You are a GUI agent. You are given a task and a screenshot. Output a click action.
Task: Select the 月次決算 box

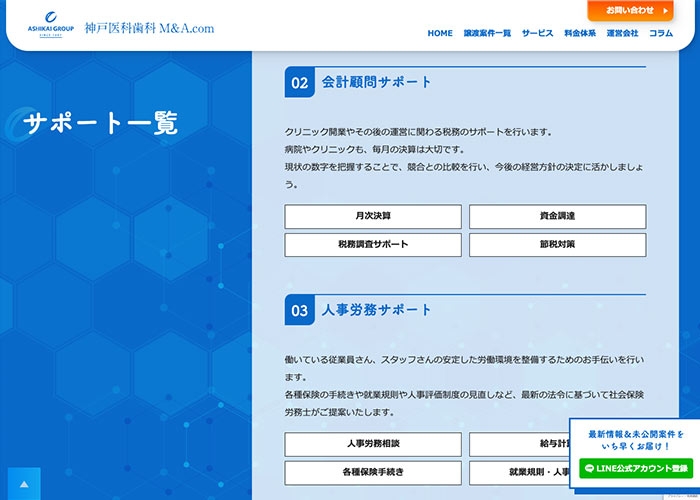click(x=373, y=217)
